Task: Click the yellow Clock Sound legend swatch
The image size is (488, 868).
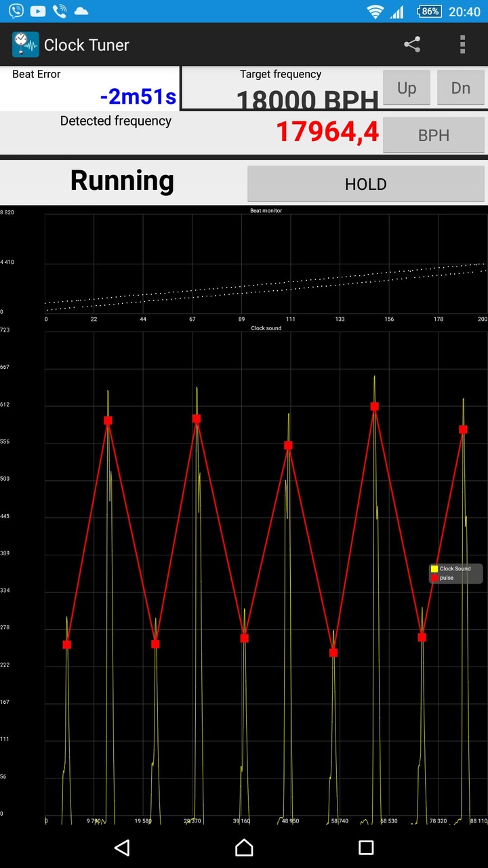Action: [434, 569]
